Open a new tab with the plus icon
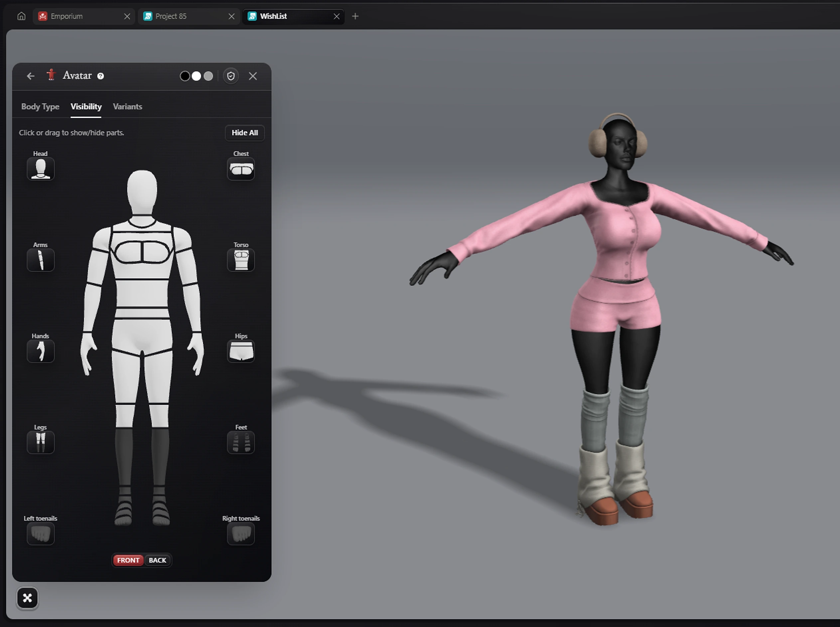Viewport: 840px width, 627px height. tap(355, 16)
